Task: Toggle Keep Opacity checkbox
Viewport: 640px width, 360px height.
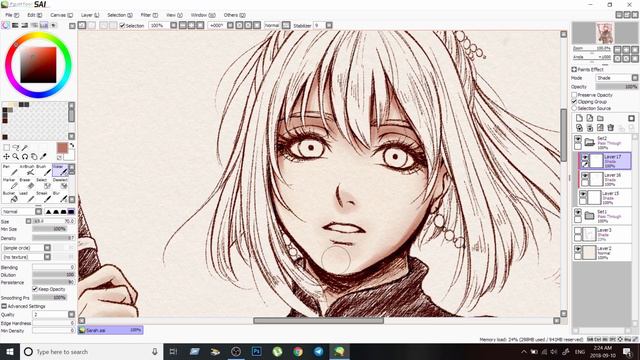Action: pyautogui.click(x=35, y=289)
